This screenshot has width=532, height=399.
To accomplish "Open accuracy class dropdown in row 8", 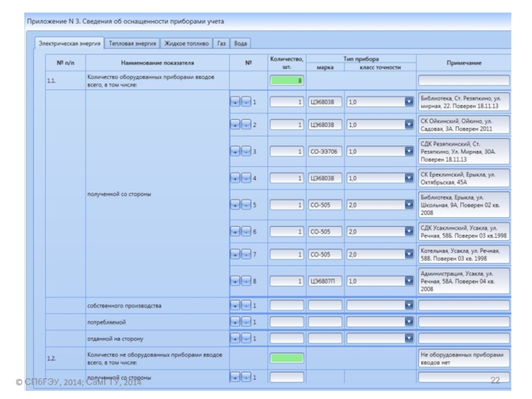I will (x=410, y=281).
